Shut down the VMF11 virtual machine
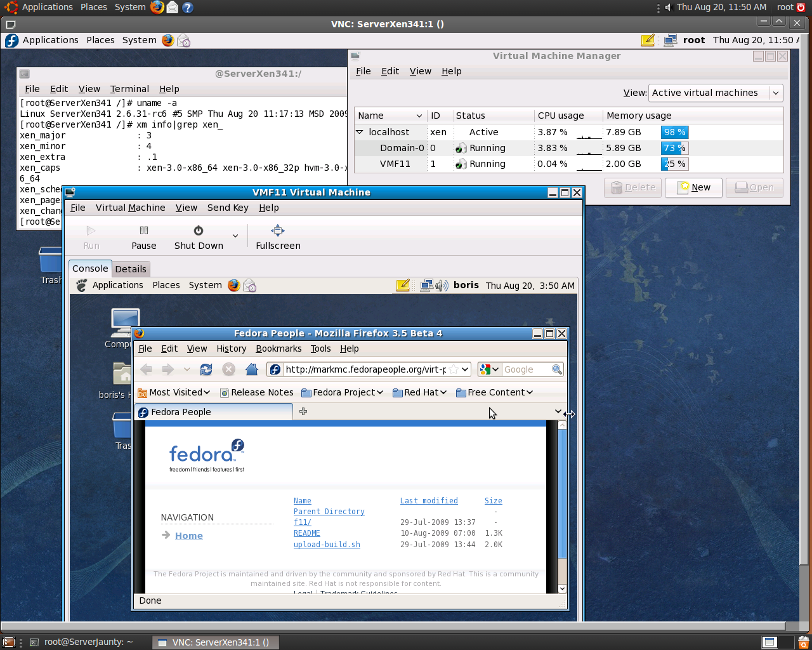 point(199,237)
